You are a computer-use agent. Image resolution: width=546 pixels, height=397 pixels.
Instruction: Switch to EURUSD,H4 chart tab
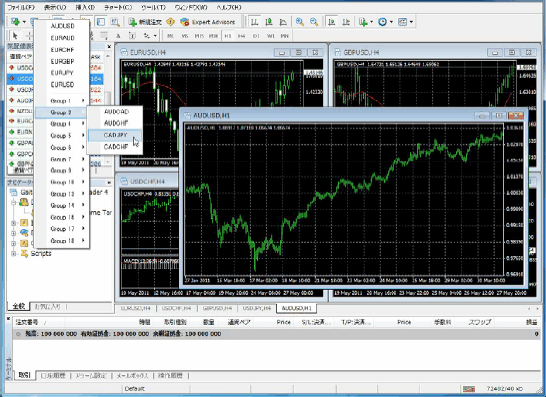(135, 308)
